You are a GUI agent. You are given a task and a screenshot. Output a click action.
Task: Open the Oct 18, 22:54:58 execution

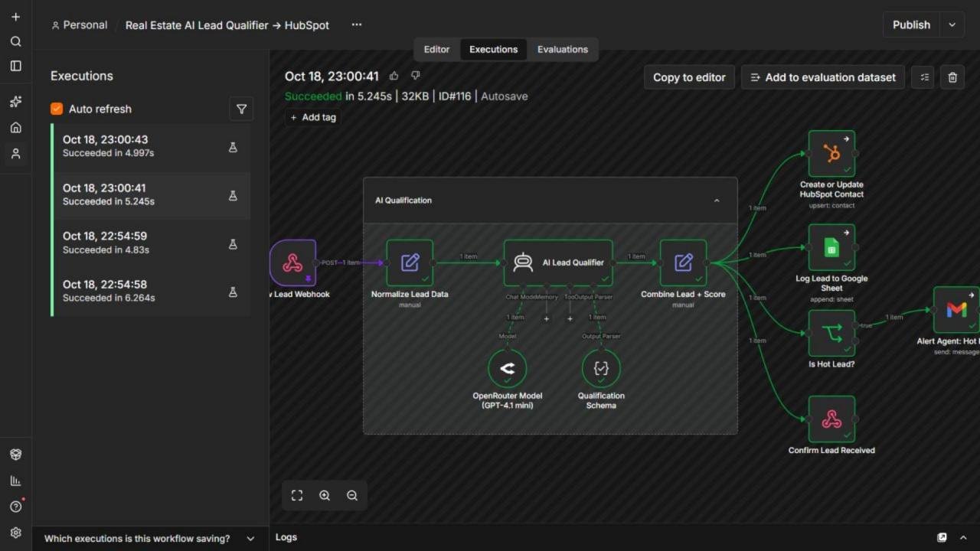pos(151,292)
